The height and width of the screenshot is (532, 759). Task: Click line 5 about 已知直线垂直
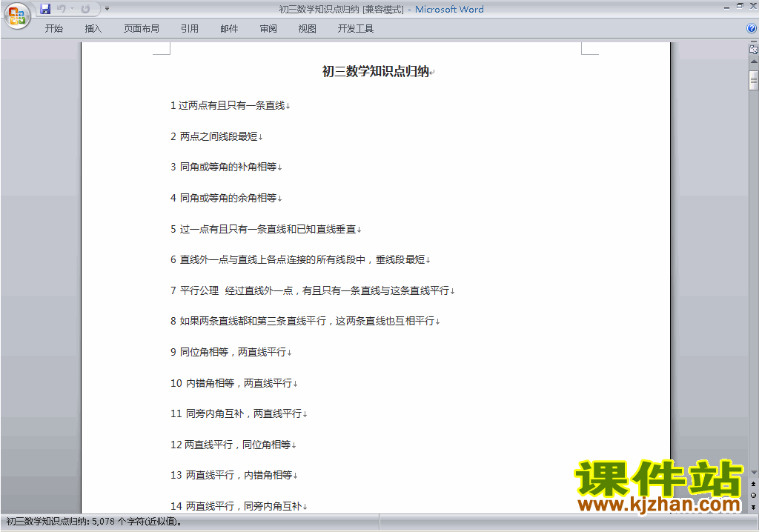(263, 229)
